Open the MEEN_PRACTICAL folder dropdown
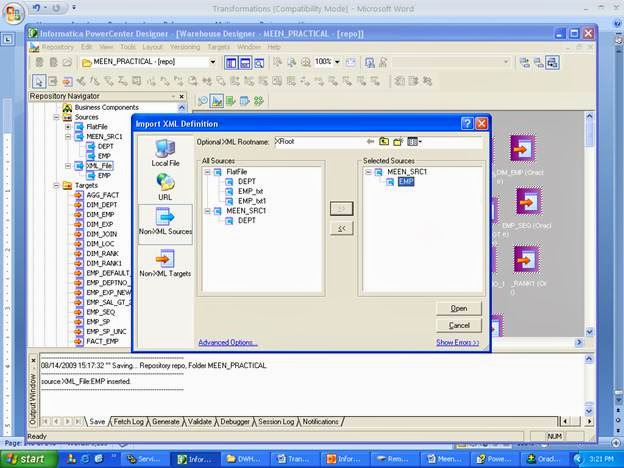This screenshot has width=624, height=468. pos(213,62)
